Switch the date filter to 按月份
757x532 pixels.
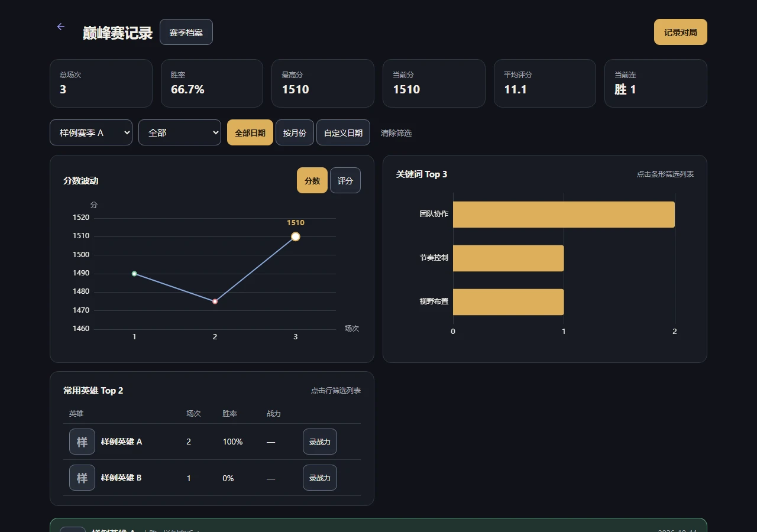pos(295,132)
